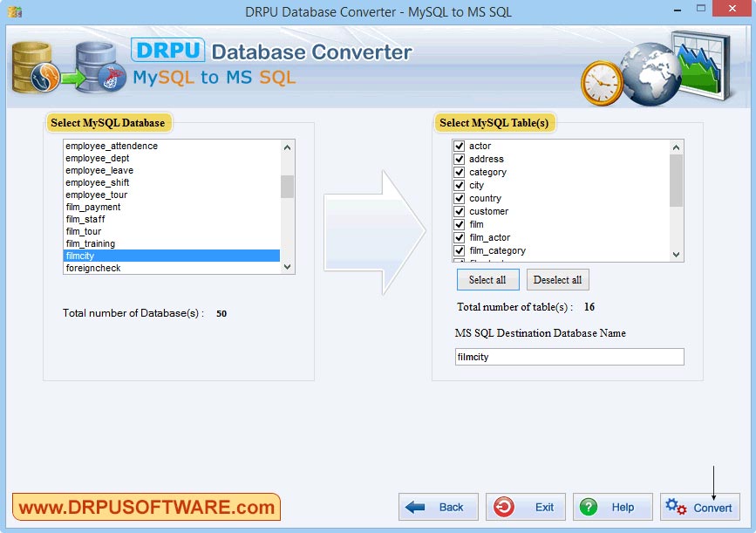The height and width of the screenshot is (533, 756).
Task: Select film_payment in the database list
Action: [92, 207]
